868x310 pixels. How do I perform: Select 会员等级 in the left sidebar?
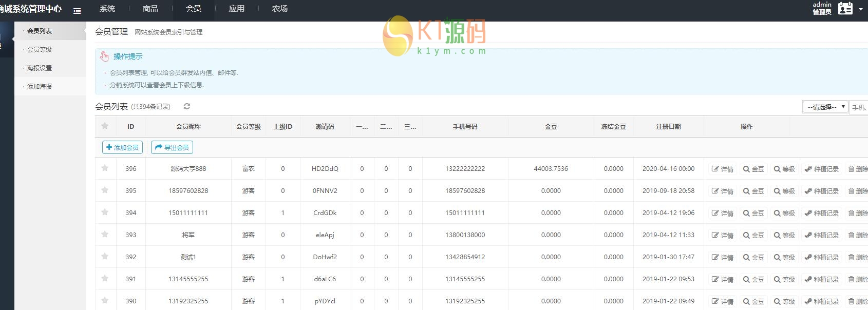point(40,49)
